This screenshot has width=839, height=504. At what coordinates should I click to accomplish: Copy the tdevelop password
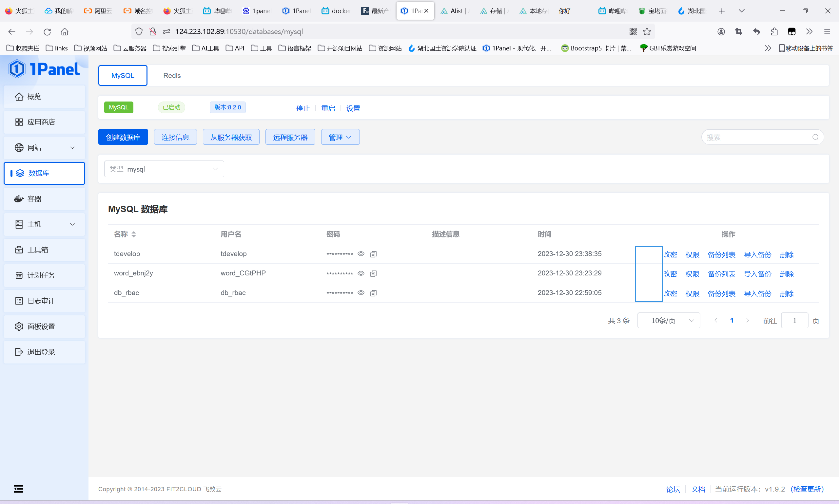pyautogui.click(x=373, y=254)
